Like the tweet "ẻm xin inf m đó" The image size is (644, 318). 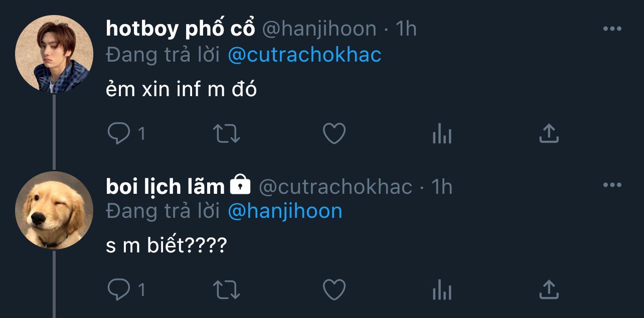click(334, 134)
